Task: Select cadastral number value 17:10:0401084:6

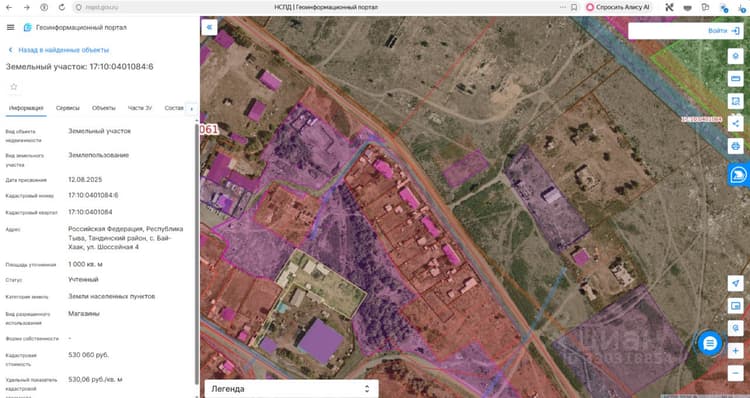Action: tap(93, 195)
